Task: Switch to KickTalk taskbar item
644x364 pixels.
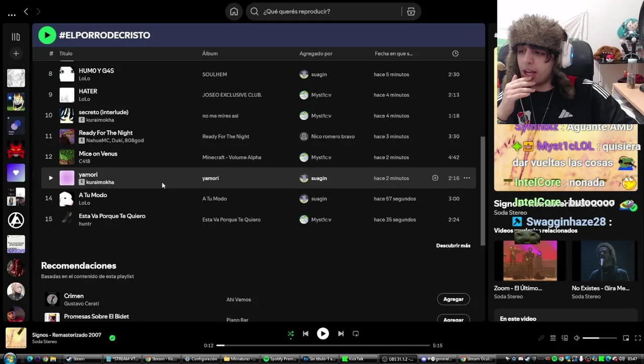Action: [x=360, y=359]
